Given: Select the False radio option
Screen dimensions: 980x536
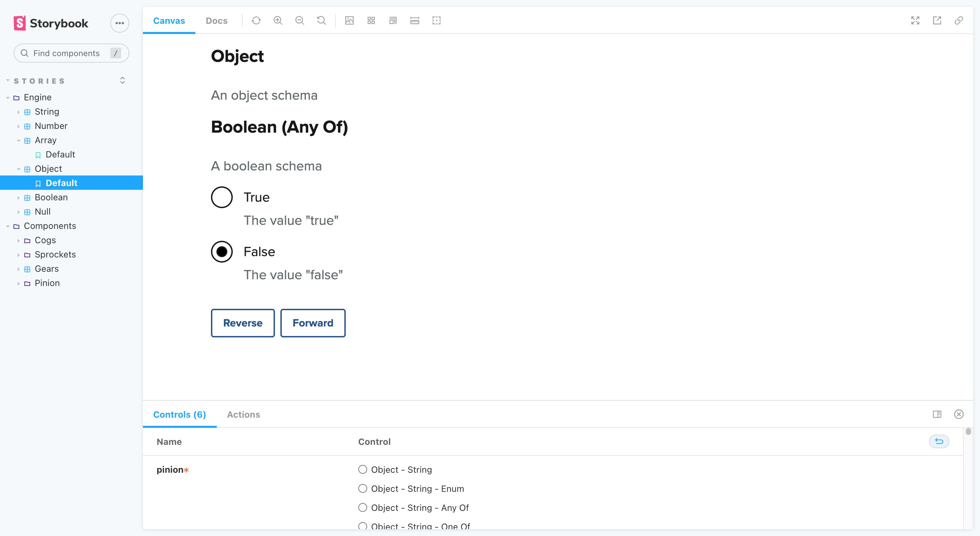Looking at the screenshot, I should 222,252.
